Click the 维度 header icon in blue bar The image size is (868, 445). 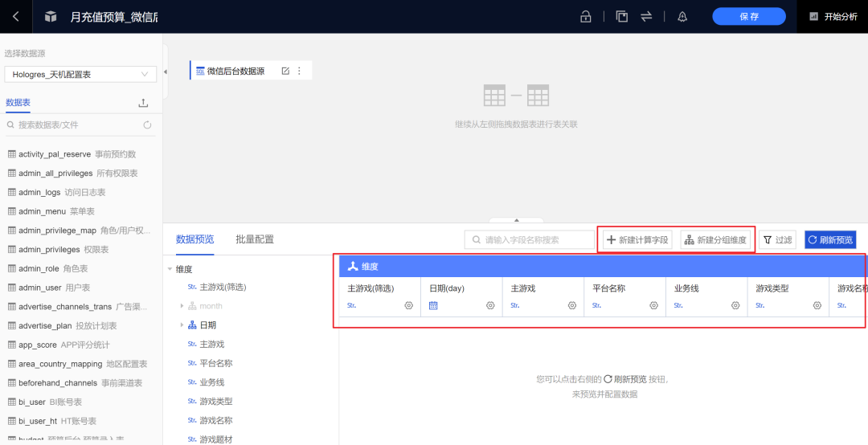pyautogui.click(x=353, y=266)
